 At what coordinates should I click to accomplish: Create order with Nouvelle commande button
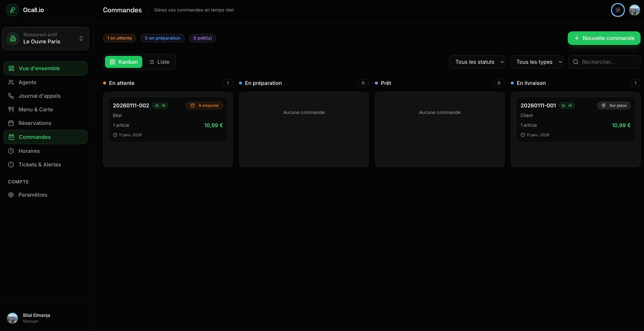click(604, 38)
